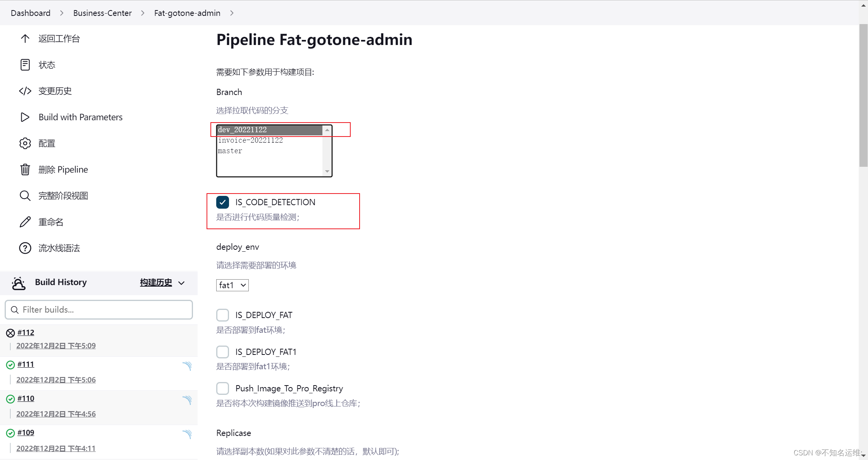Viewport: 868px width, 460px height.
Task: Select 重命名 to rename the pipeline
Action: tap(51, 221)
